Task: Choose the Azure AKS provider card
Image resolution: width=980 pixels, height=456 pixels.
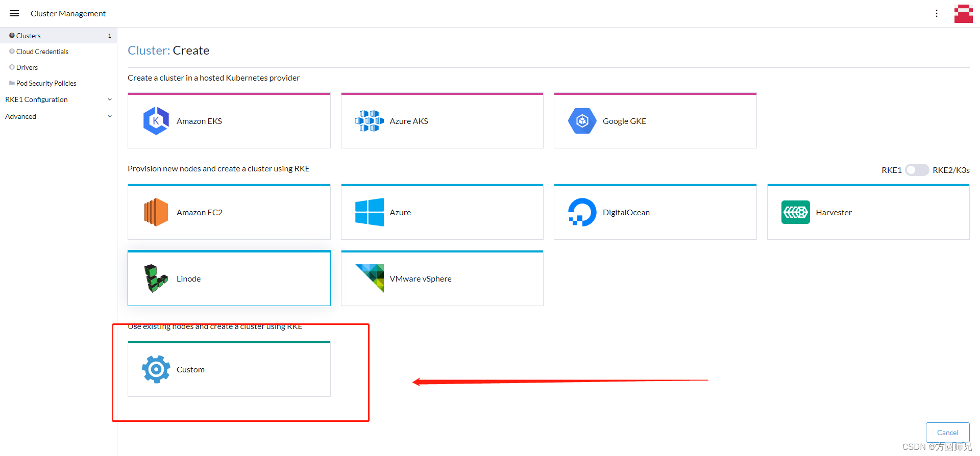Action: coord(442,121)
